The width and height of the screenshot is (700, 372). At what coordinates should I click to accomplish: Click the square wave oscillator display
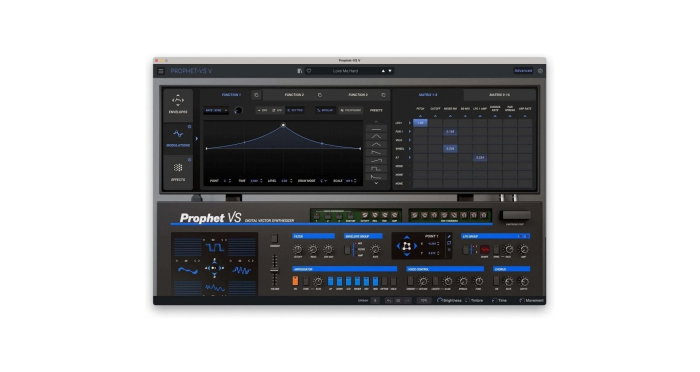(214, 247)
